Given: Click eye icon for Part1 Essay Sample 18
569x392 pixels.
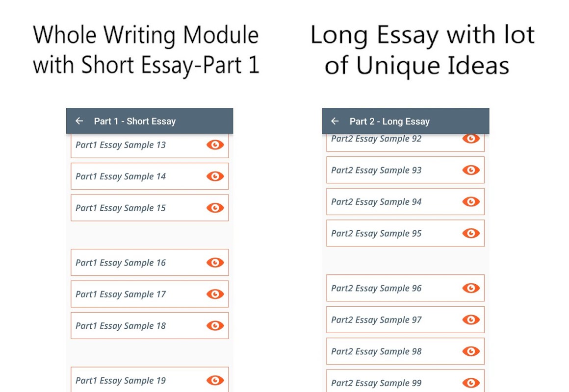Looking at the screenshot, I should [x=215, y=326].
